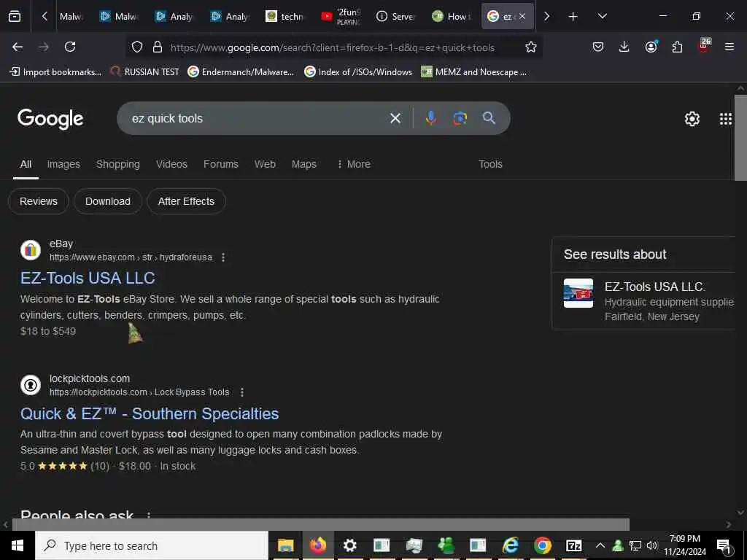Clear the search query with X
Screen dimensions: 747x560
(x=395, y=118)
